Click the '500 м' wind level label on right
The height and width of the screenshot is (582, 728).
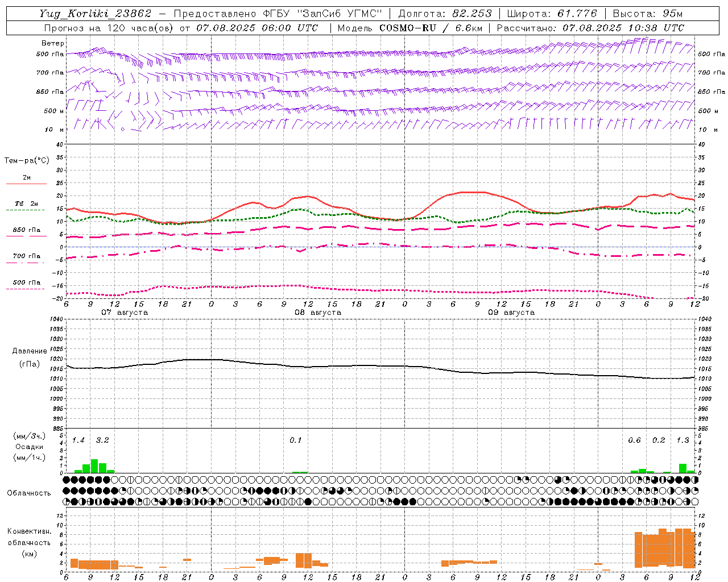point(707,111)
